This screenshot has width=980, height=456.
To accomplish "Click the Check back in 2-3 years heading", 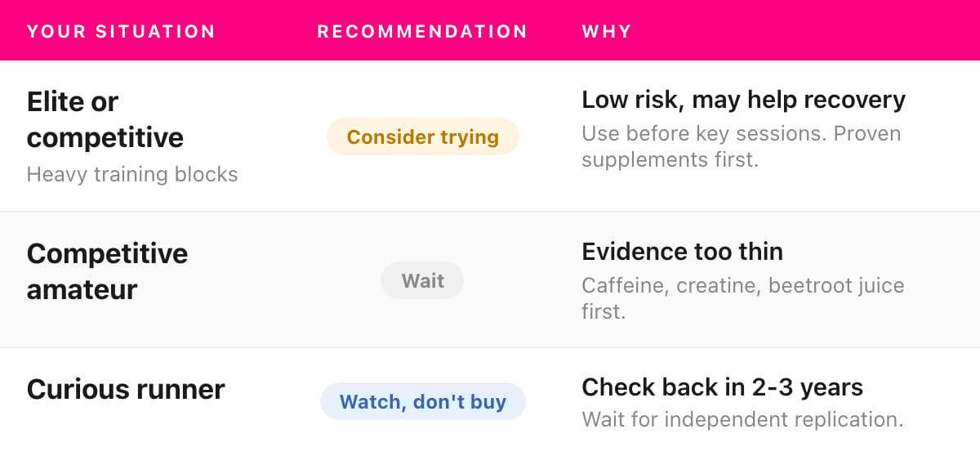I will (722, 387).
